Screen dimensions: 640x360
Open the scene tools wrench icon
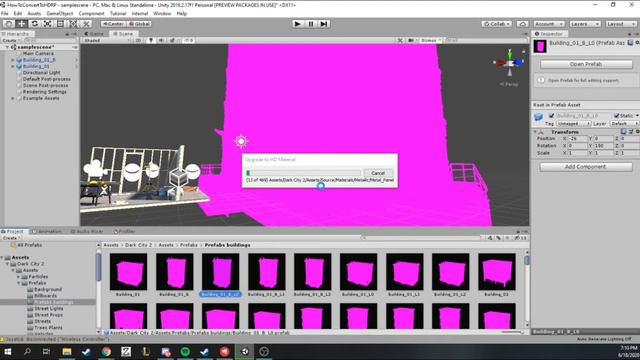(400, 40)
